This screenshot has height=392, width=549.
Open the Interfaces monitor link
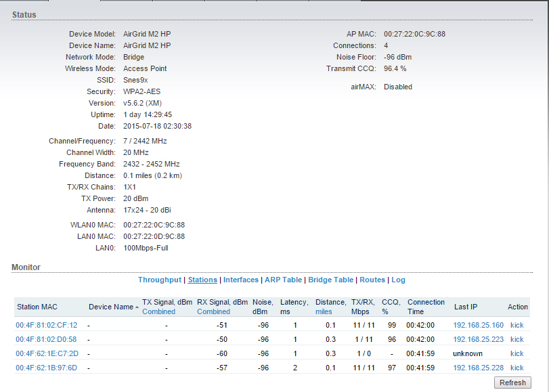click(241, 280)
